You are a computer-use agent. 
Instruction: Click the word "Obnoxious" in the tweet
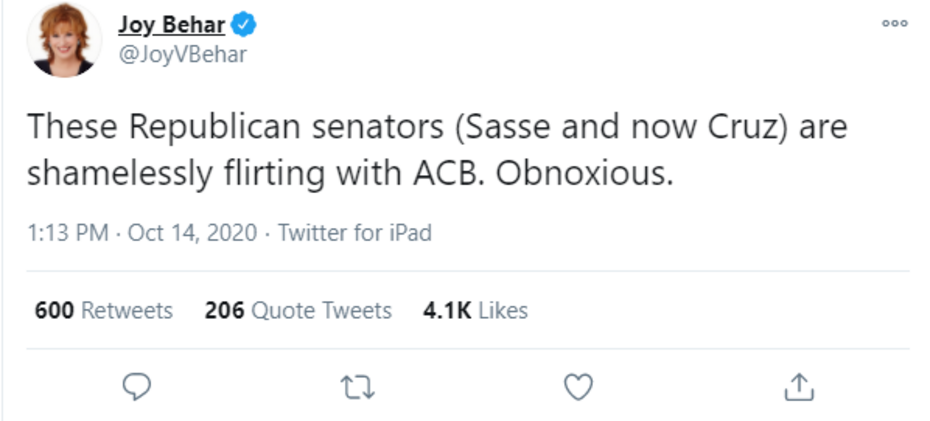(585, 173)
